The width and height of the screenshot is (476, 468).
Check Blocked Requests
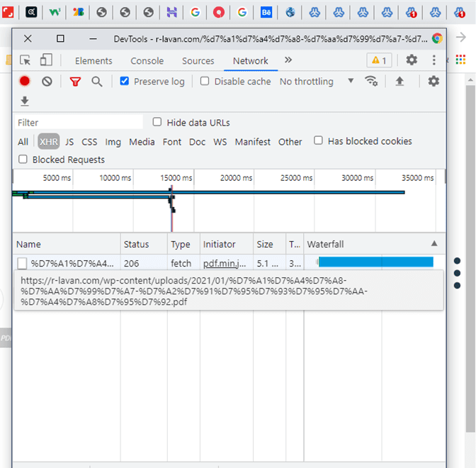tap(23, 160)
